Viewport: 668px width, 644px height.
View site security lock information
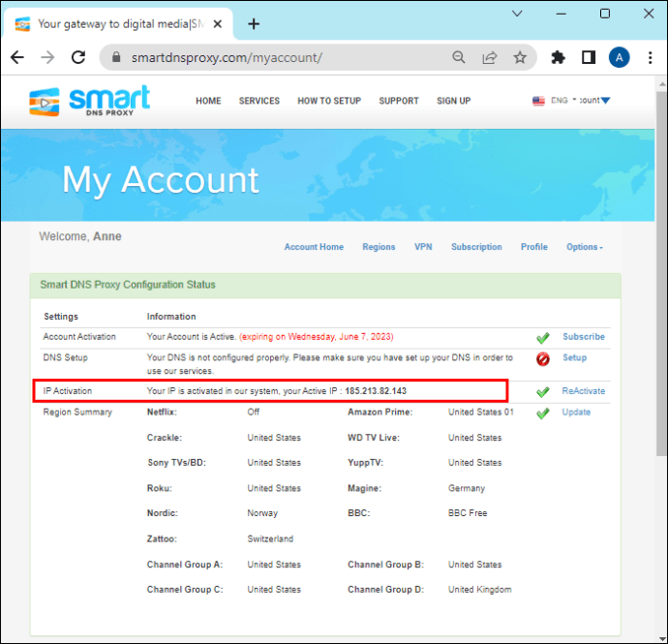(116, 57)
